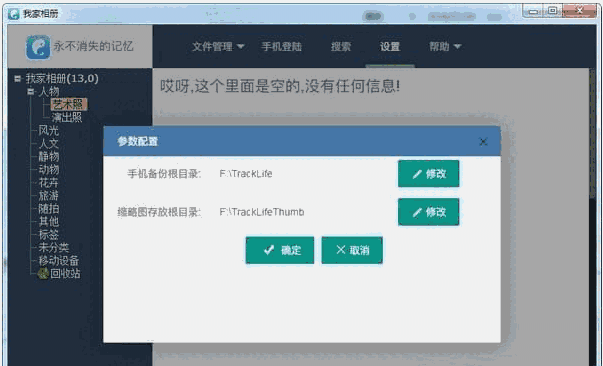
Task: Open the 回收站 recycle bin icon
Action: pyautogui.click(x=43, y=273)
